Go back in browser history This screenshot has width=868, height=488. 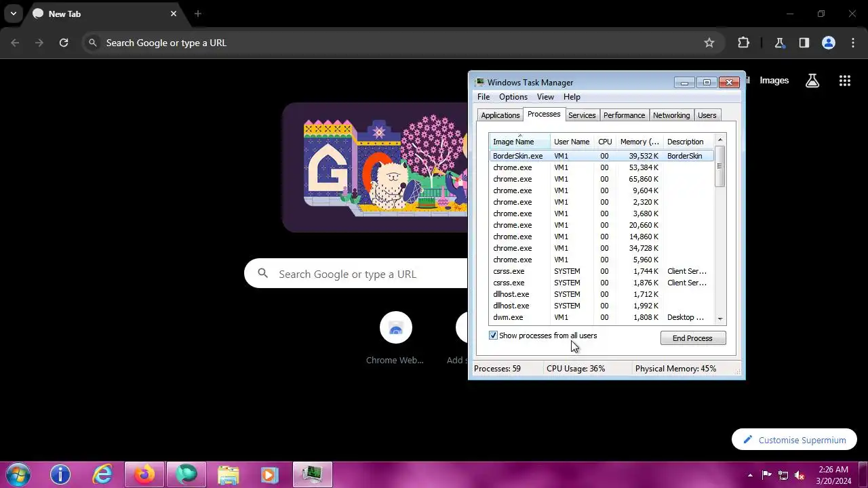(15, 43)
